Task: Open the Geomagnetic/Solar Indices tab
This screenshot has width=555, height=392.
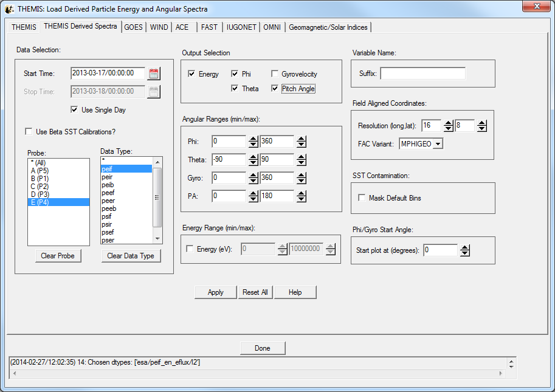Action: pyautogui.click(x=328, y=27)
